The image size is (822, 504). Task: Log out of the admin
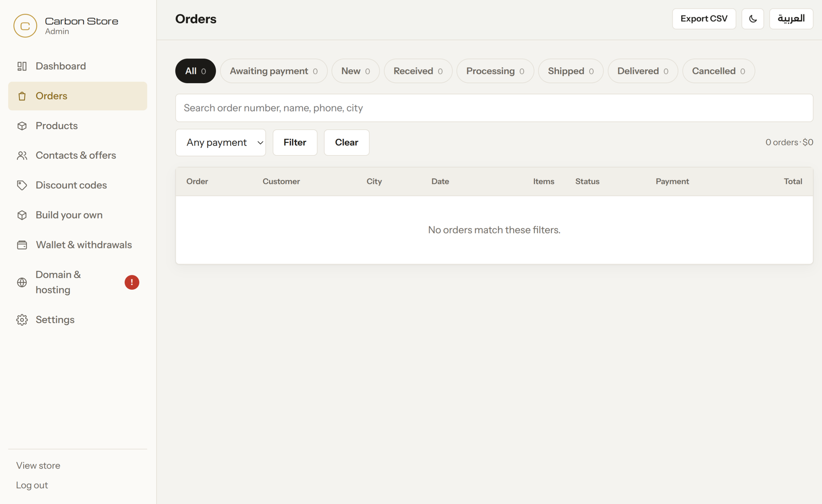point(32,485)
